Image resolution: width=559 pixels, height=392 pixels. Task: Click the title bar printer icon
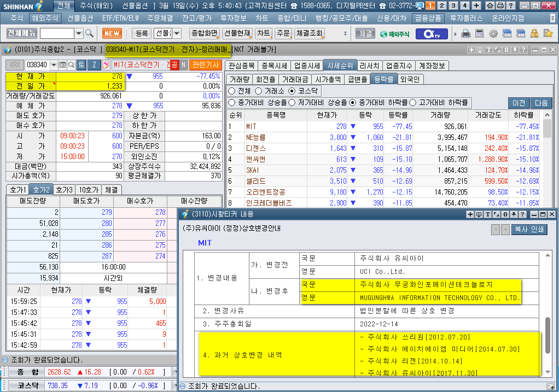coord(500,5)
